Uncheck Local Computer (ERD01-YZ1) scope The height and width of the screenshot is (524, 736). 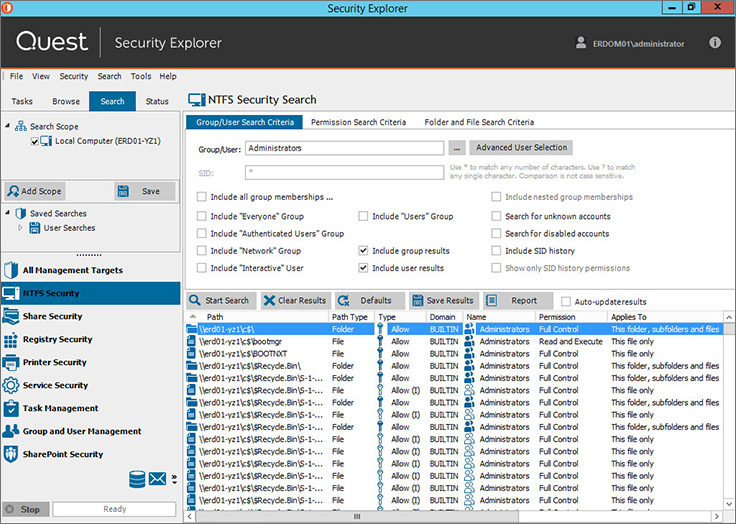[34, 141]
